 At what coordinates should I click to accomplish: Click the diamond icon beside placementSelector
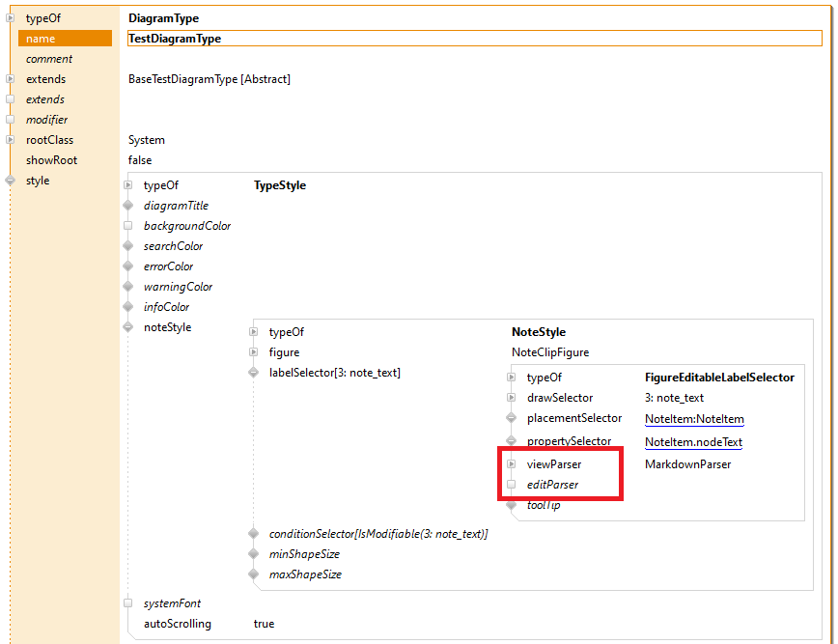[512, 418]
